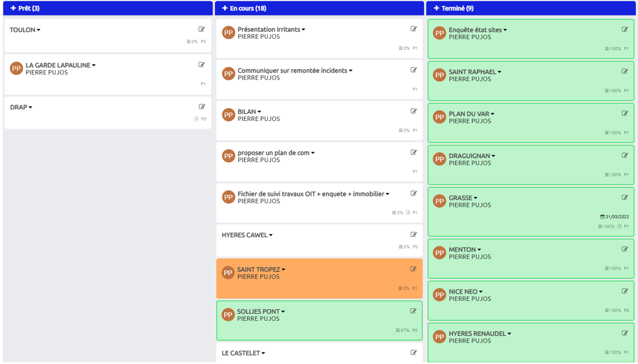Expand the TOULON dropdown arrow
Screen dimensions: 638x364
(x=39, y=30)
